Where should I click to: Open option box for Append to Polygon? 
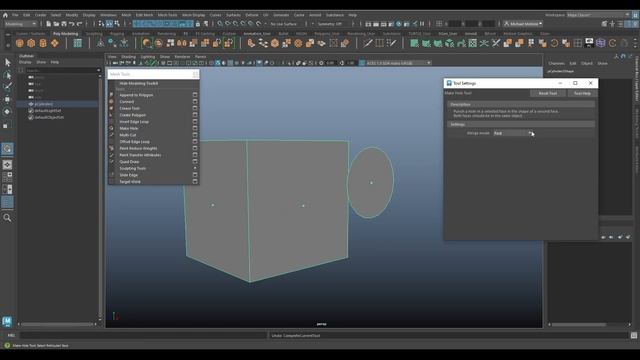click(x=195, y=95)
